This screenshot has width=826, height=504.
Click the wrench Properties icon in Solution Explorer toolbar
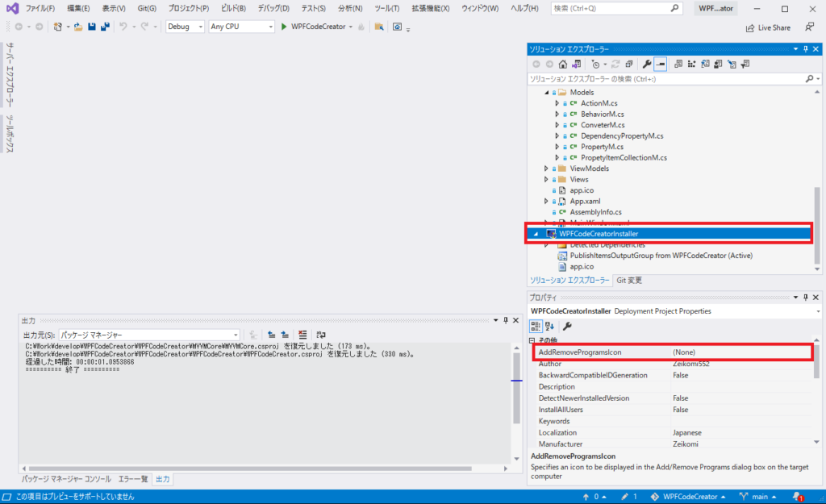tap(647, 65)
